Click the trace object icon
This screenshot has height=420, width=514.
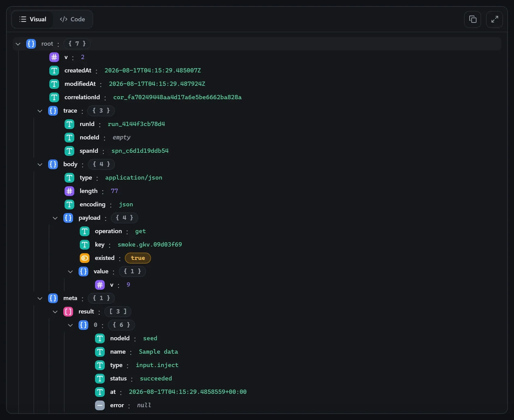point(53,111)
